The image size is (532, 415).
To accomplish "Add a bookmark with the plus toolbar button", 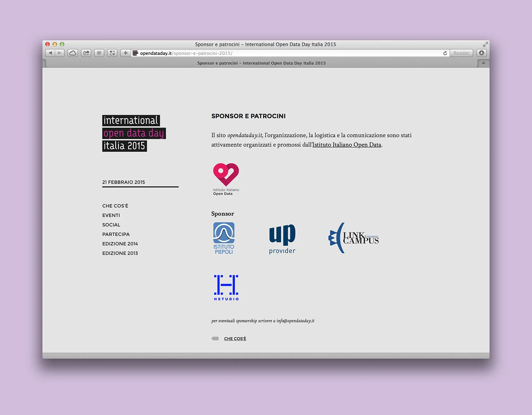I will 126,53.
